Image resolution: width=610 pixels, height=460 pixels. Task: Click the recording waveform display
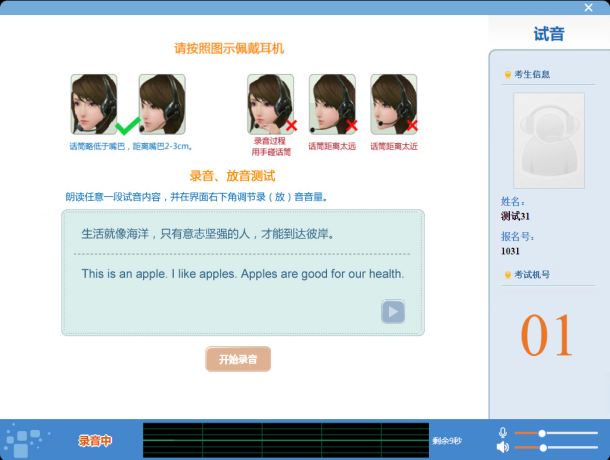coord(286,440)
